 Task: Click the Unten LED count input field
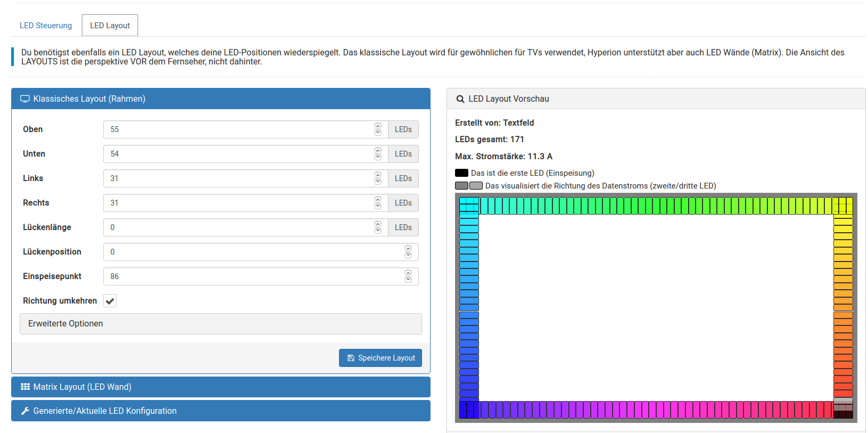click(x=246, y=154)
